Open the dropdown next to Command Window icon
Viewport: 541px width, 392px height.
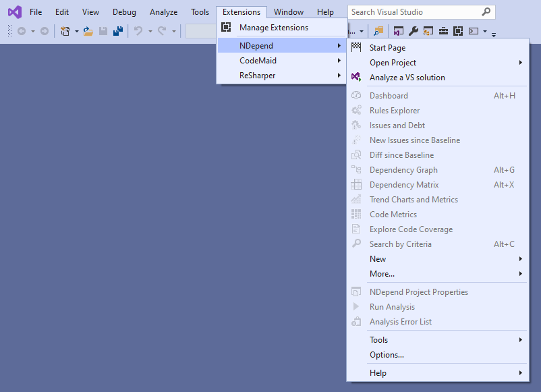click(485, 32)
